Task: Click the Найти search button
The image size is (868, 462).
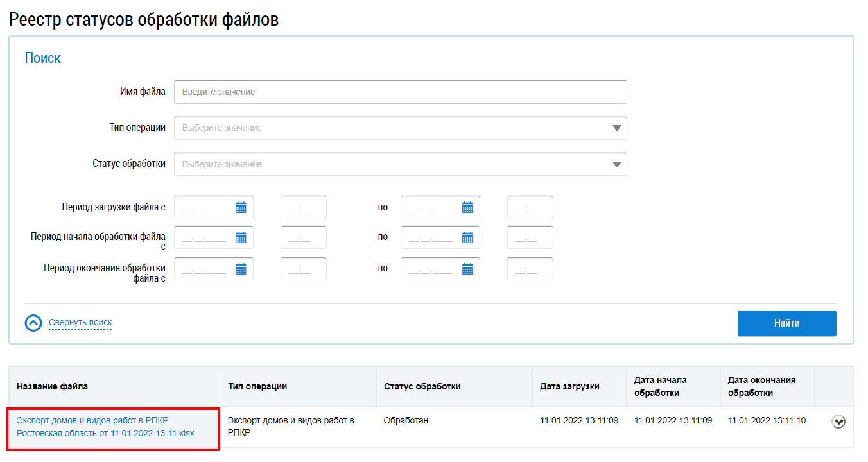Action: coord(786,323)
